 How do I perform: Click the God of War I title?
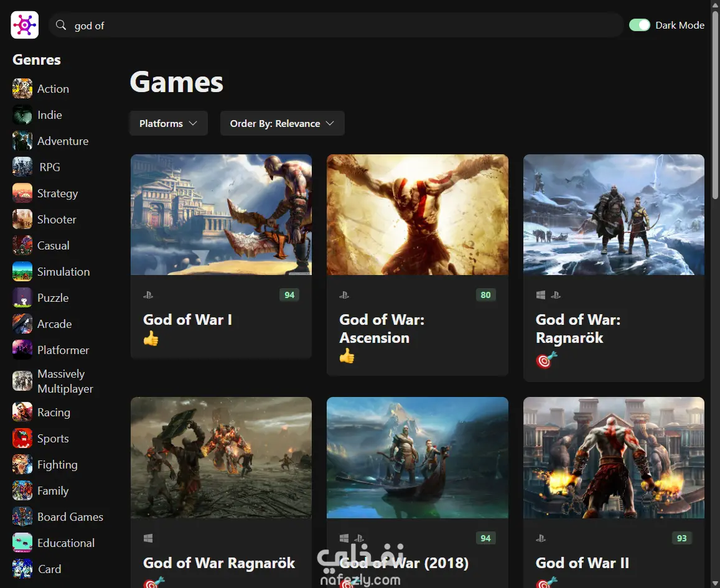pyautogui.click(x=187, y=319)
